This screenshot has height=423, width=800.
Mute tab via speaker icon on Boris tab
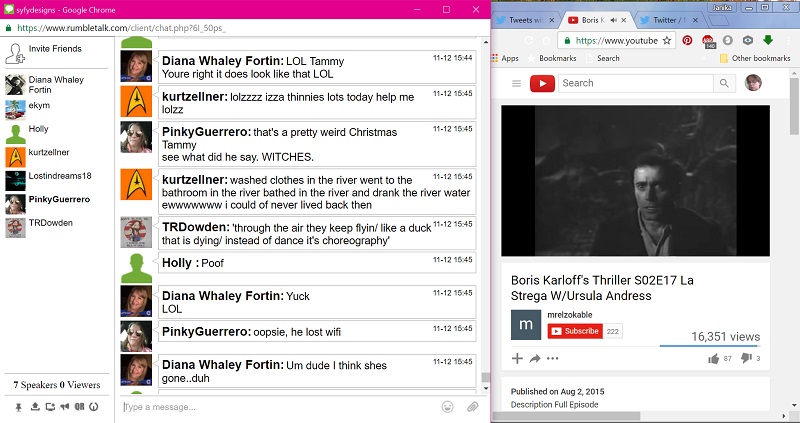[x=613, y=20]
